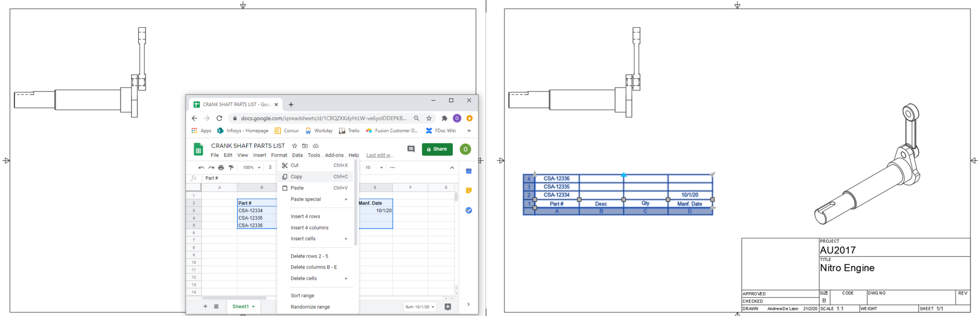Open Google Keep side panel
This screenshot has width=980, height=316.
(x=469, y=191)
